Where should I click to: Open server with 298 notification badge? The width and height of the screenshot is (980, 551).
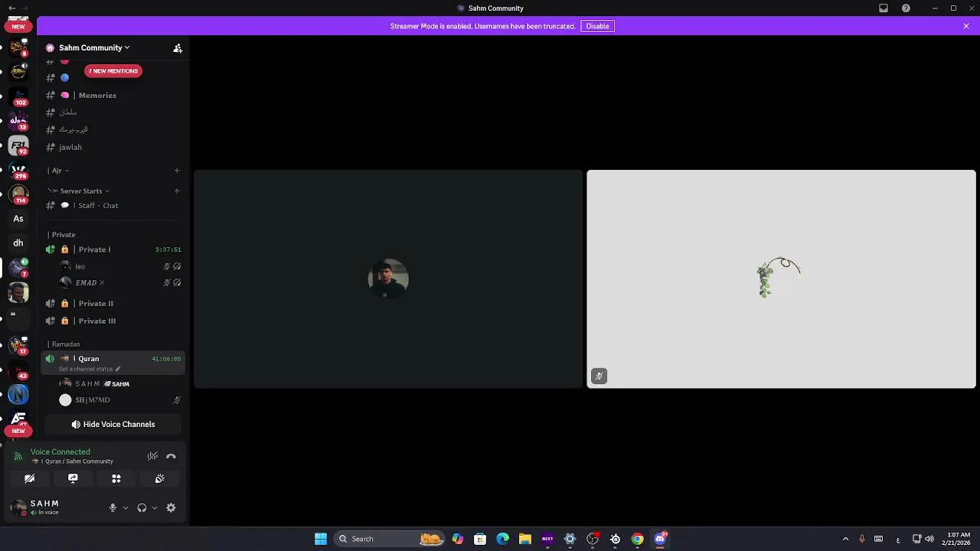(x=18, y=170)
